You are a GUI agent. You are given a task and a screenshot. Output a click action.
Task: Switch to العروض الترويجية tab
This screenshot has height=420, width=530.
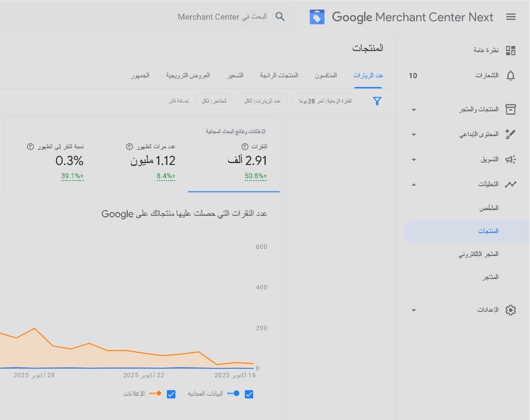pyautogui.click(x=188, y=76)
